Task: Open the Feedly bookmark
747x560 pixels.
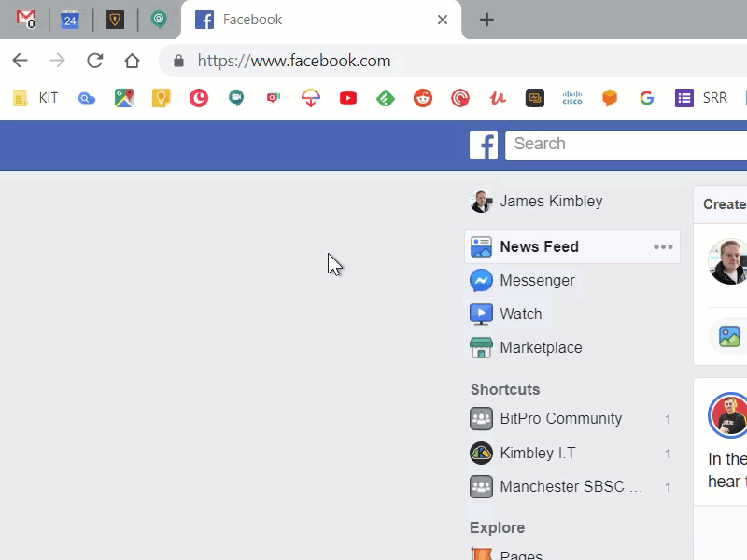Action: 386,98
